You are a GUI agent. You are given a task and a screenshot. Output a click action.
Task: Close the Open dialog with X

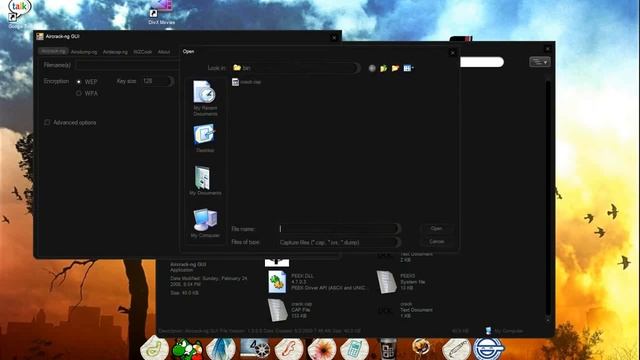point(452,53)
